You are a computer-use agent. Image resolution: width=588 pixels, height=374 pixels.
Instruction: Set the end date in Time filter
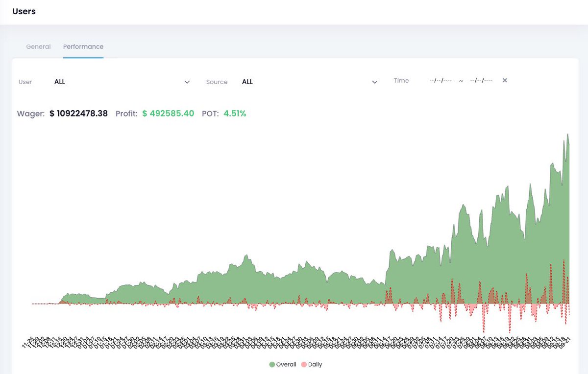point(481,81)
